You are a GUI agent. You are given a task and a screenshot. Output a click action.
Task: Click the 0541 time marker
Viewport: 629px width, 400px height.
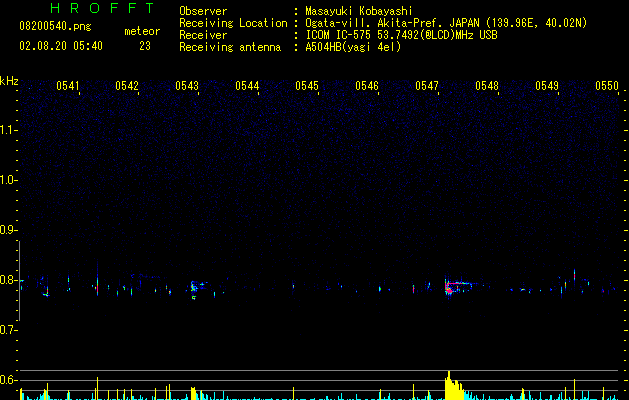pos(67,86)
